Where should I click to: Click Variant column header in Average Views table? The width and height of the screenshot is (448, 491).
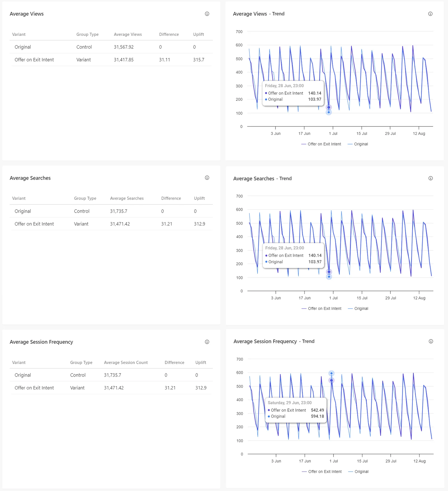click(19, 34)
